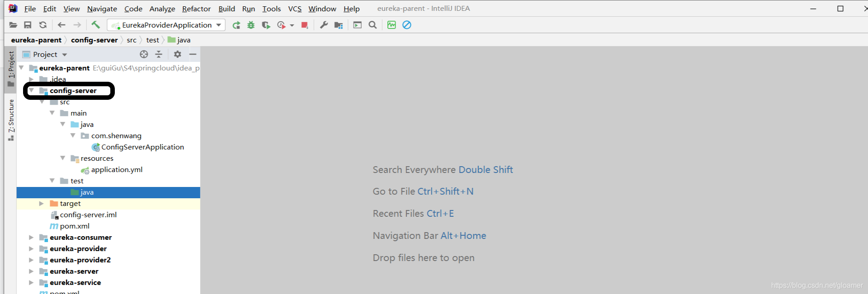Collapse the resources folder arrow

coord(62,158)
